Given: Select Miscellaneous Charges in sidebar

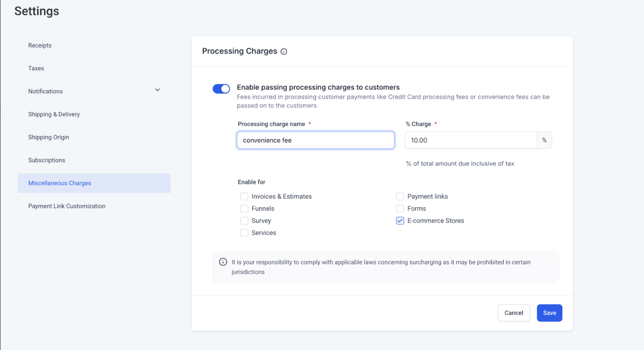Looking at the screenshot, I should (94, 183).
